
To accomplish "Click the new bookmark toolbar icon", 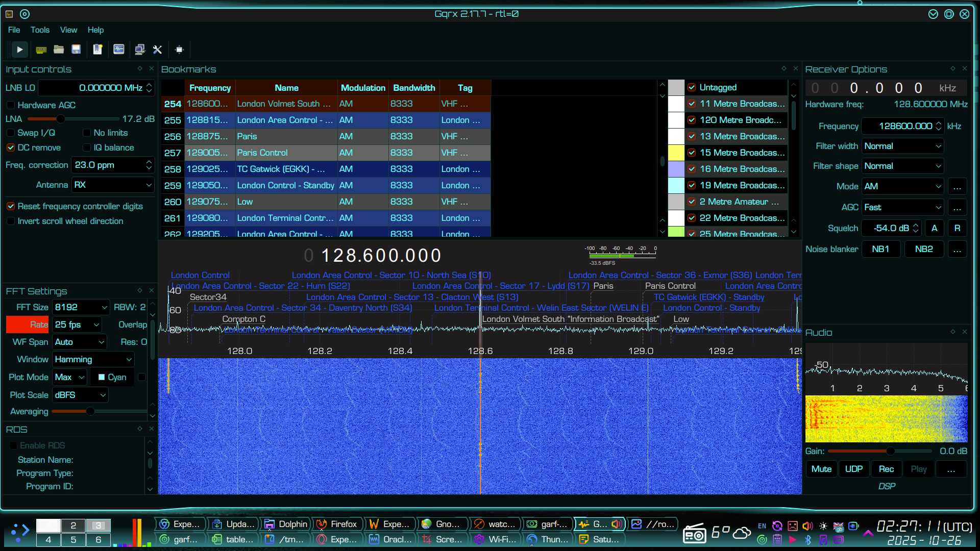I will 97,49.
